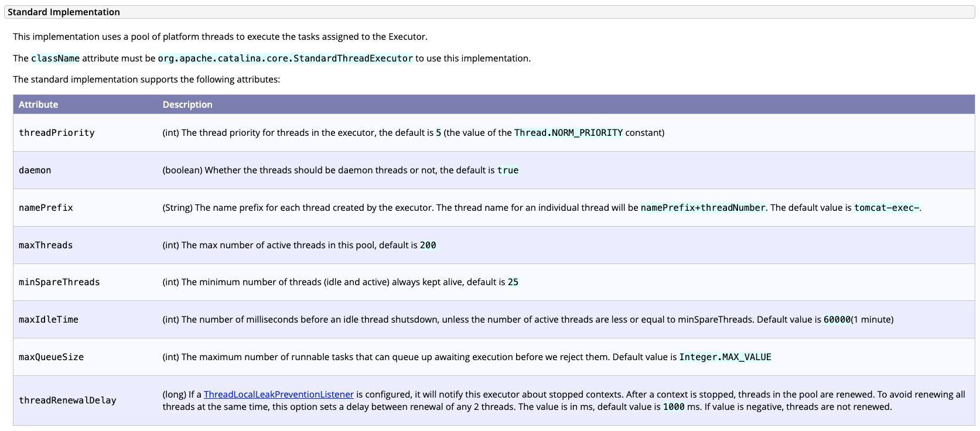Image resolution: width=980 pixels, height=431 pixels.
Task: Click the className code text
Action: 55,59
